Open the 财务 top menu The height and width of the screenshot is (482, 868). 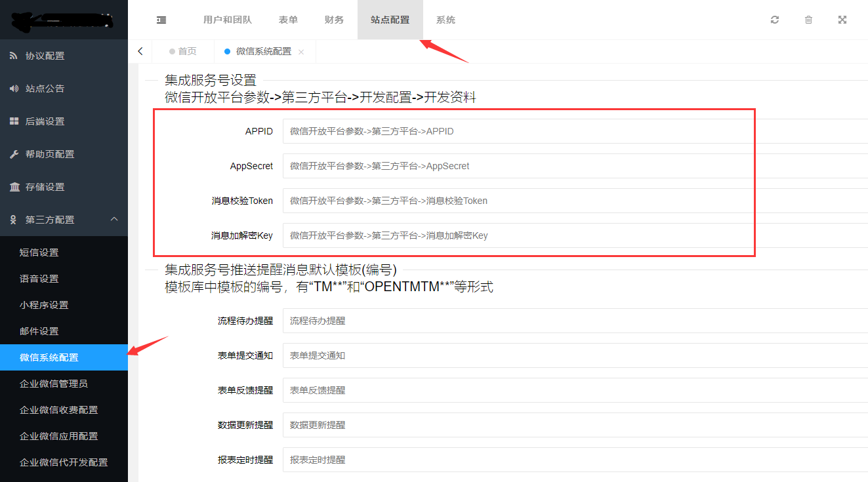334,20
